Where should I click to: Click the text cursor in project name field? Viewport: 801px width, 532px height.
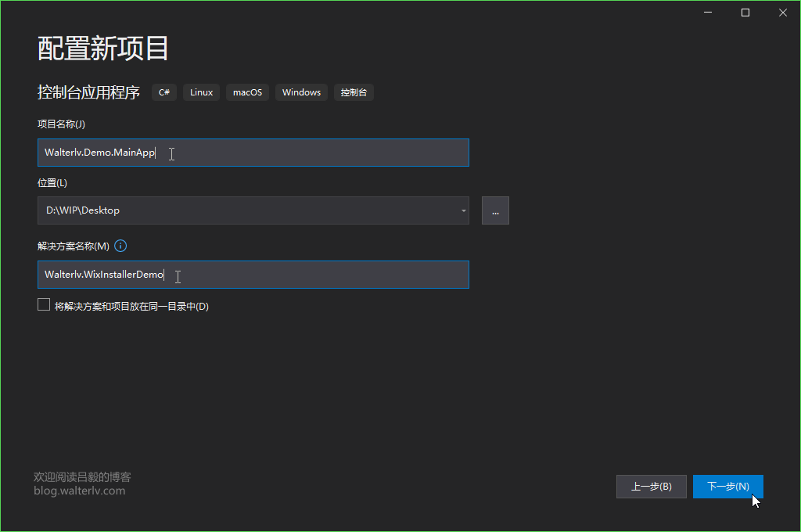[171, 153]
